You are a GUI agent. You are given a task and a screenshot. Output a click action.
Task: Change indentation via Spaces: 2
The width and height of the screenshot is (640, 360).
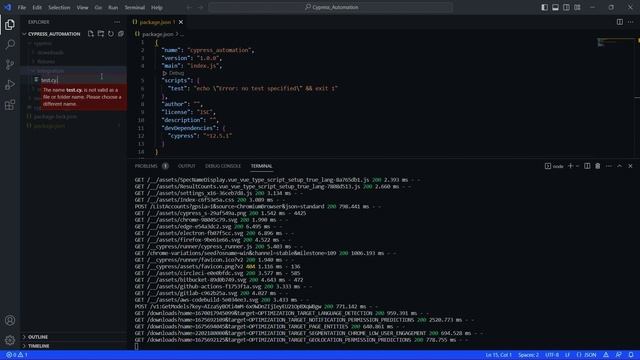[529, 355]
